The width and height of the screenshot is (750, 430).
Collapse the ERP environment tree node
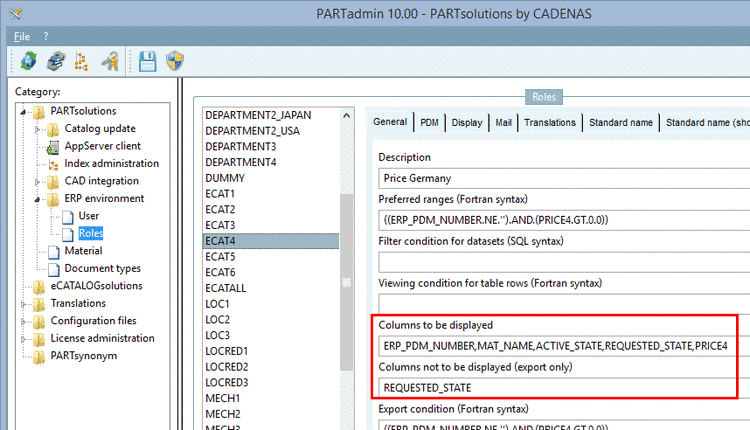tap(37, 199)
